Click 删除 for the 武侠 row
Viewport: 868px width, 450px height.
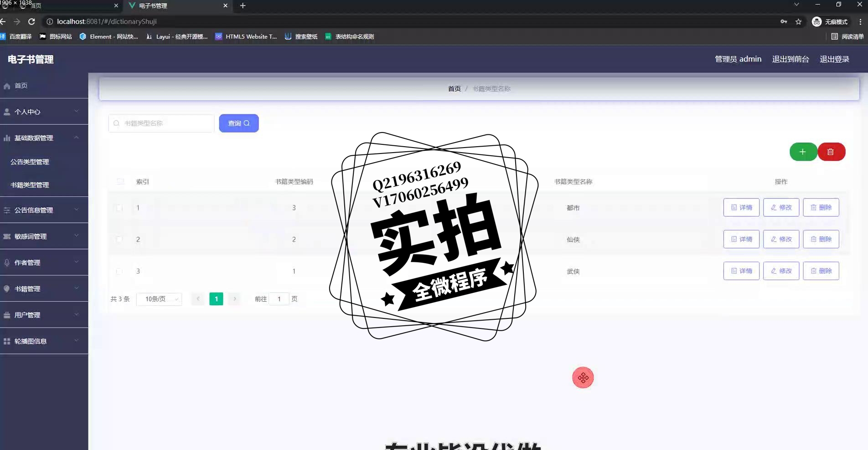coord(821,271)
